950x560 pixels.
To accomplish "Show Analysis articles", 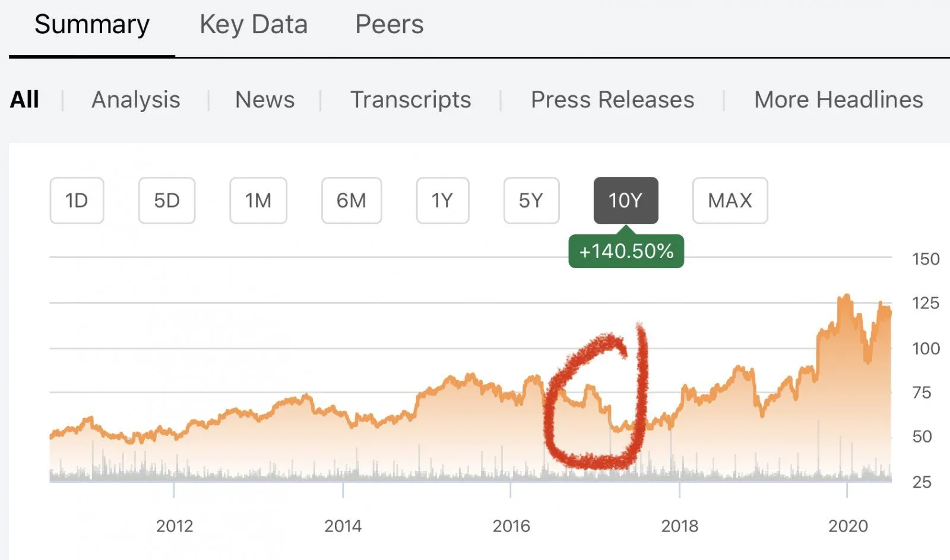I will [x=136, y=100].
